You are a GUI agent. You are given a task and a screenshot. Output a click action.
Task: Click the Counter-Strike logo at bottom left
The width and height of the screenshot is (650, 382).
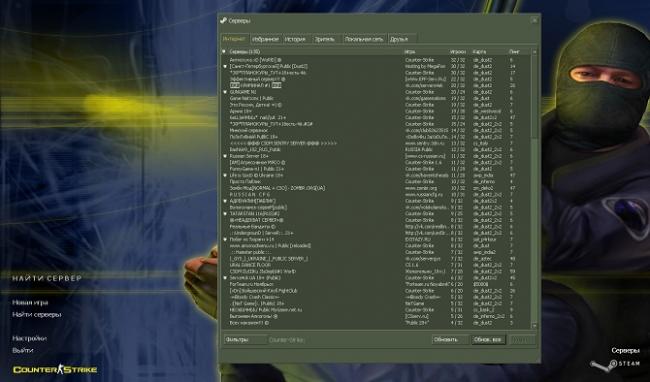(x=55, y=370)
